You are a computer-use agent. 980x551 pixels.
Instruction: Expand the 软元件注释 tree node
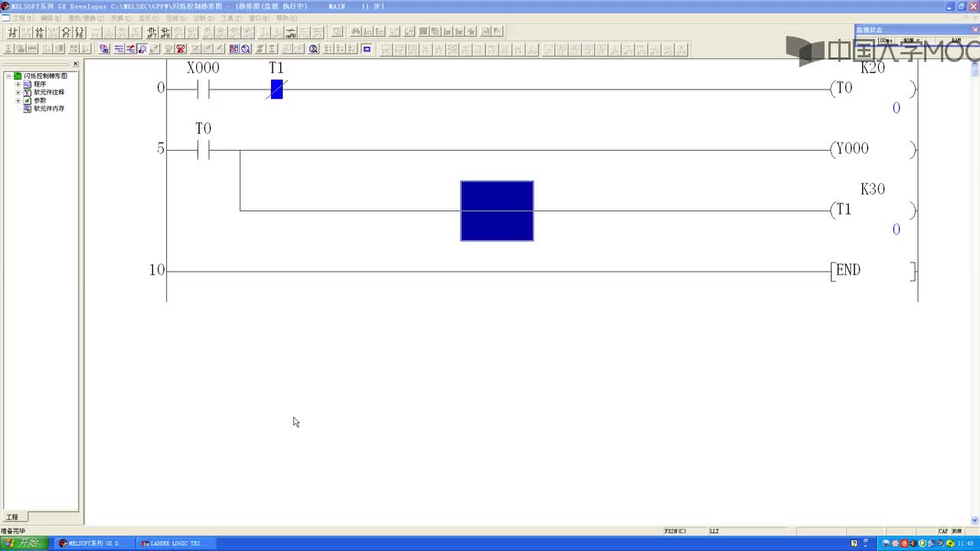point(18,92)
